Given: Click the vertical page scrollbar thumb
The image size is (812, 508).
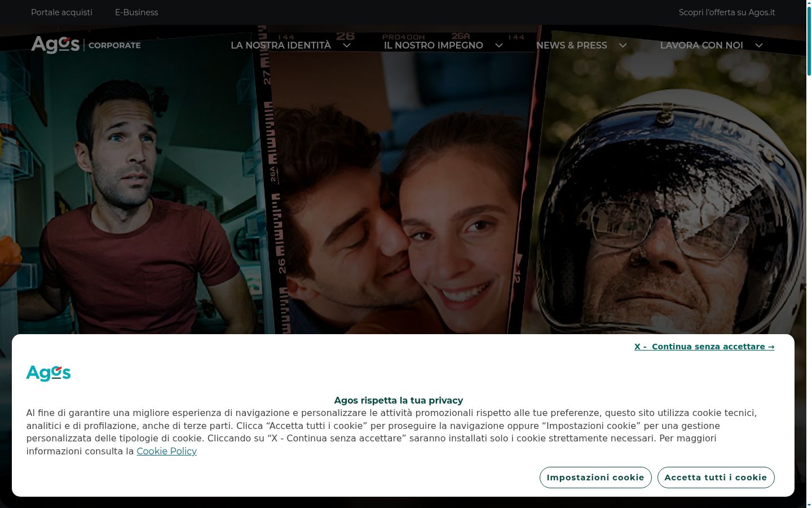Looking at the screenshot, I should (809, 41).
